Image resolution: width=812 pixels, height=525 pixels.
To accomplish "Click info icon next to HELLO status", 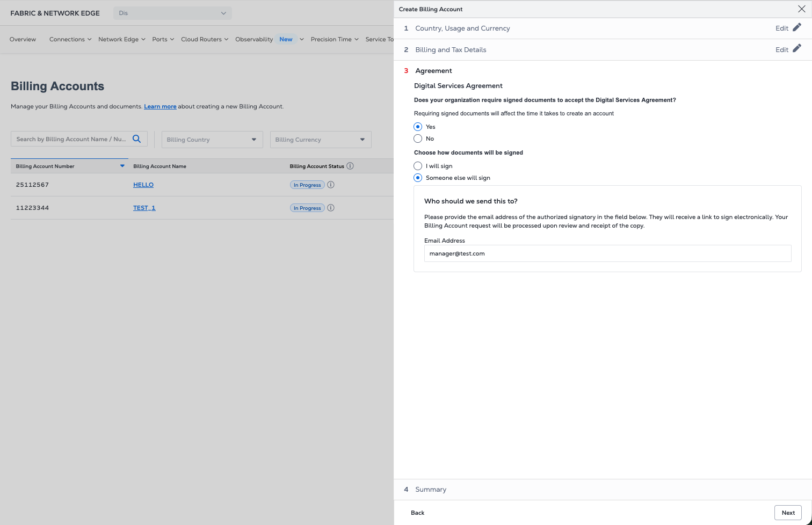I will coord(331,185).
